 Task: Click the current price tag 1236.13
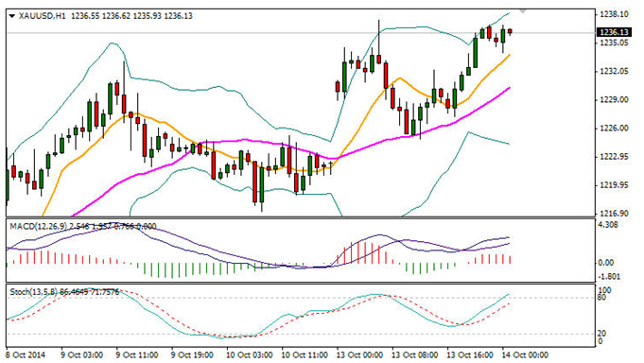coord(614,32)
